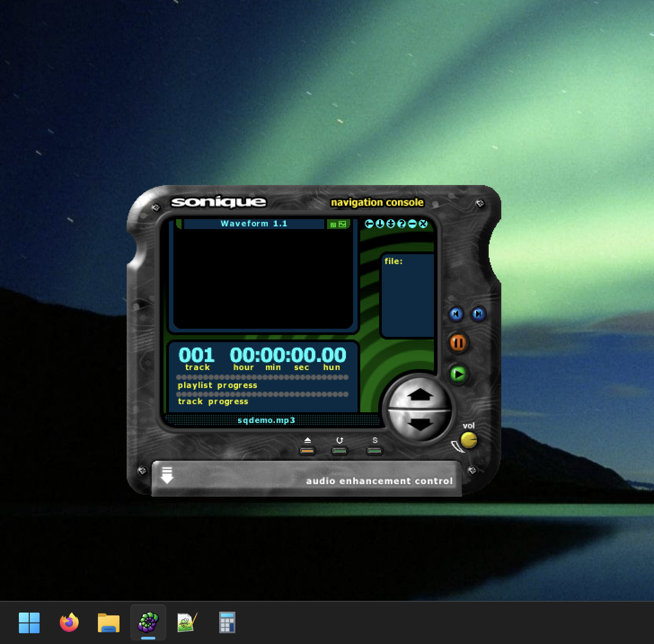The height and width of the screenshot is (644, 654).
Task: Open Calculator from the taskbar
Action: (x=227, y=623)
